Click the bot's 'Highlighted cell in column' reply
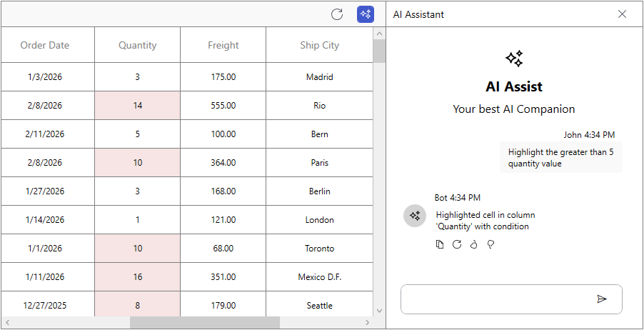644x330 pixels. 485,221
